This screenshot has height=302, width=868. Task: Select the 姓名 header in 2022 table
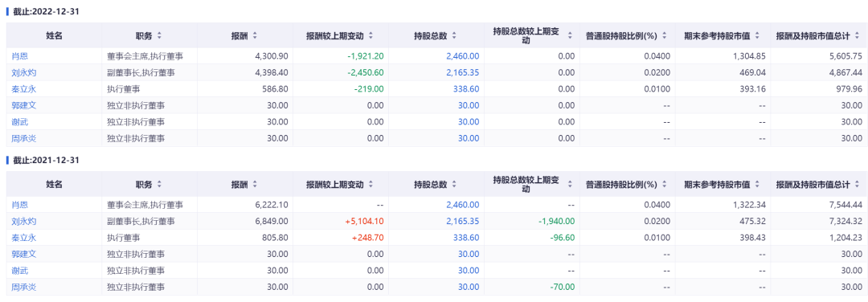point(55,35)
